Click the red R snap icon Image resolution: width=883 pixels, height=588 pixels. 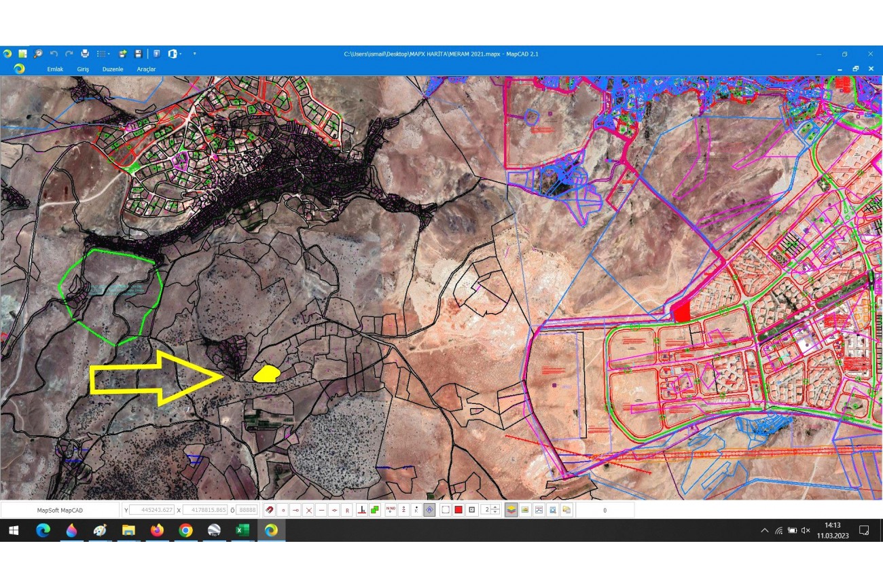point(347,510)
